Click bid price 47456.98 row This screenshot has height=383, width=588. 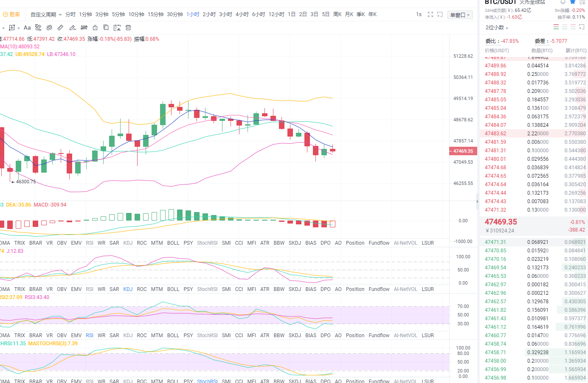(x=533, y=378)
